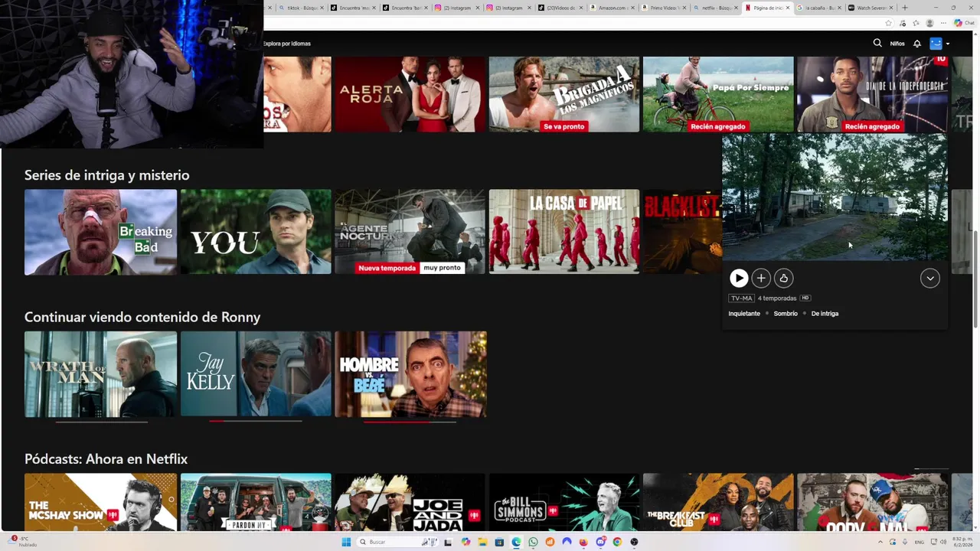Click the favorites star in address bar
The image size is (980, 551).
pos(889,23)
